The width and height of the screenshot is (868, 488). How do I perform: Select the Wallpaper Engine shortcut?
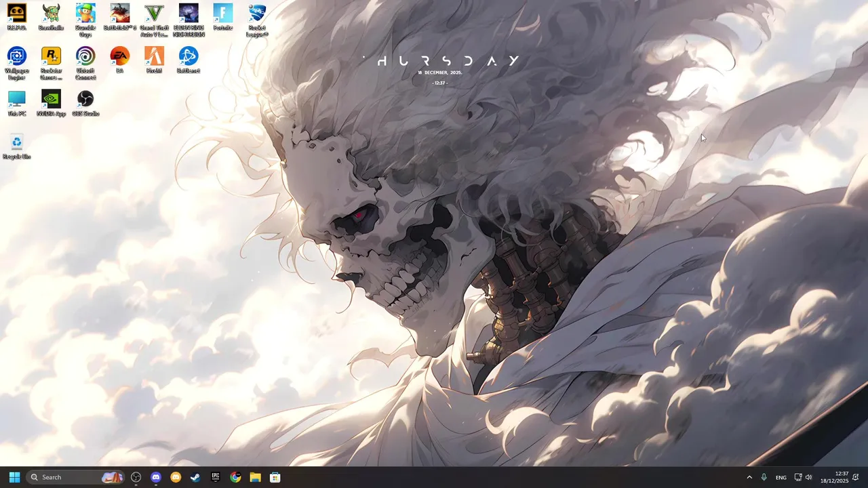click(17, 64)
